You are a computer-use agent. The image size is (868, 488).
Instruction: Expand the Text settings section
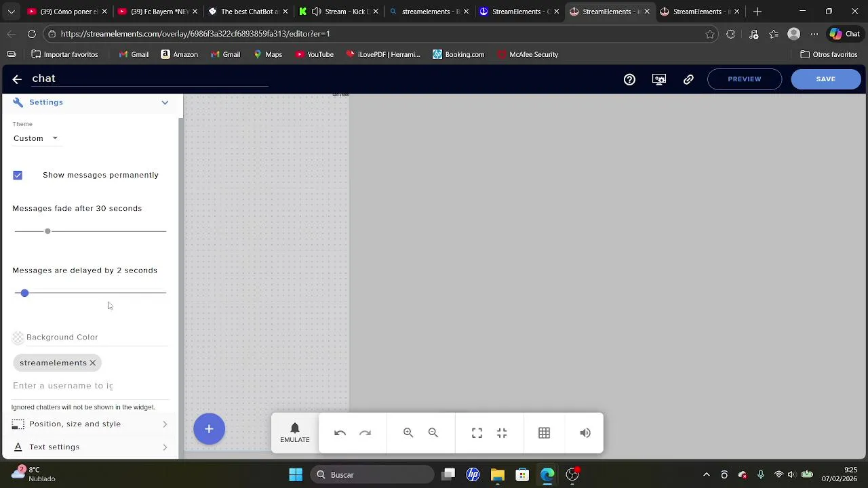coord(90,447)
